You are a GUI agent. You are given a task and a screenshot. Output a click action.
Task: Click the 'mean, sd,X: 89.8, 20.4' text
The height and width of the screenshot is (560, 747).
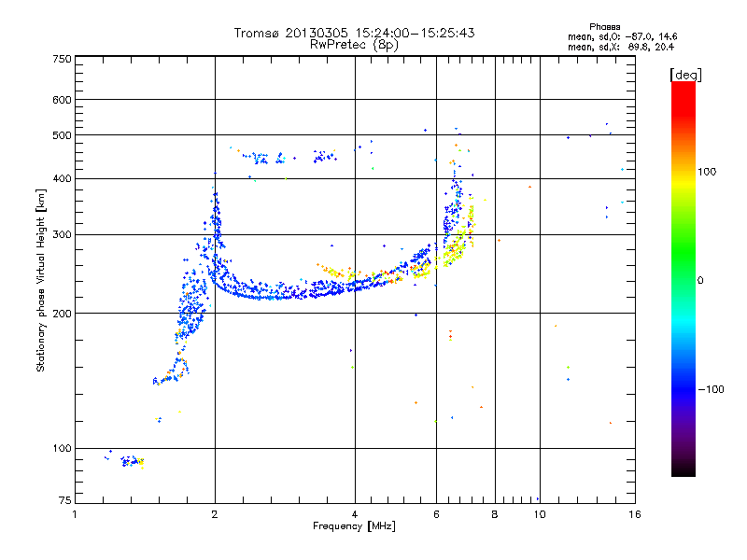[x=621, y=47]
